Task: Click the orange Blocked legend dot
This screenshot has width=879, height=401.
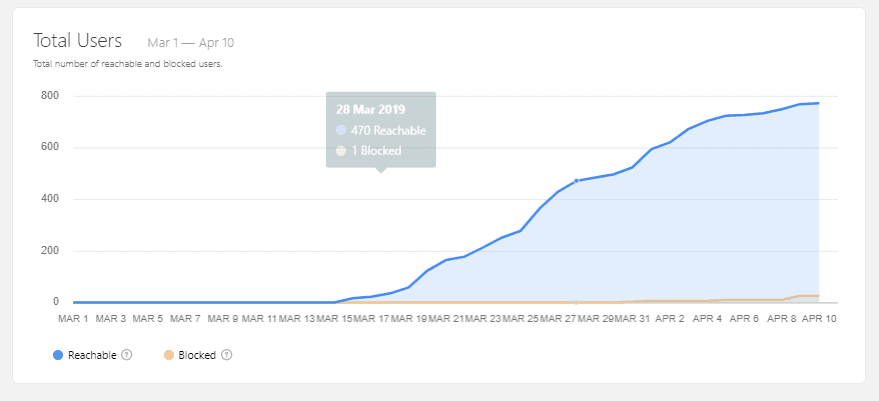Action: tap(170, 355)
